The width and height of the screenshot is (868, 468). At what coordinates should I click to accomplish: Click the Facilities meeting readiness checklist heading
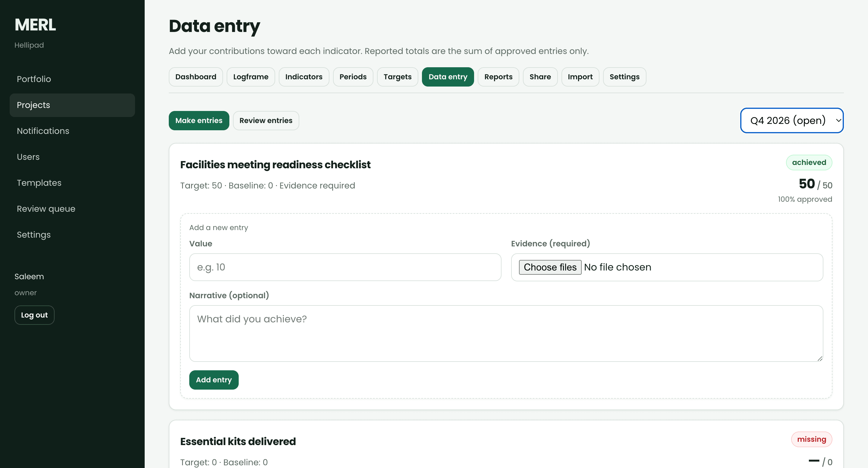click(x=275, y=165)
